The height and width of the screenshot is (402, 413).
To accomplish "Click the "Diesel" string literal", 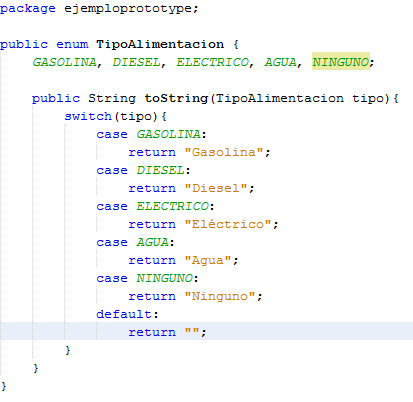I will (x=216, y=188).
